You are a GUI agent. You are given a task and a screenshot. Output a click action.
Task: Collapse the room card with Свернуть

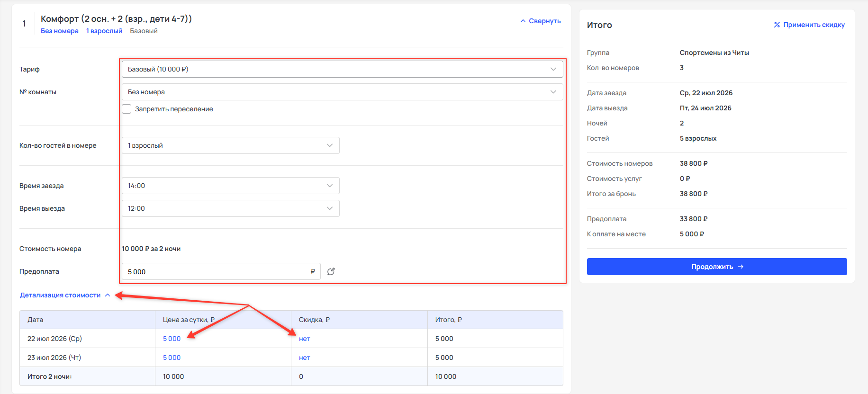[x=541, y=21]
